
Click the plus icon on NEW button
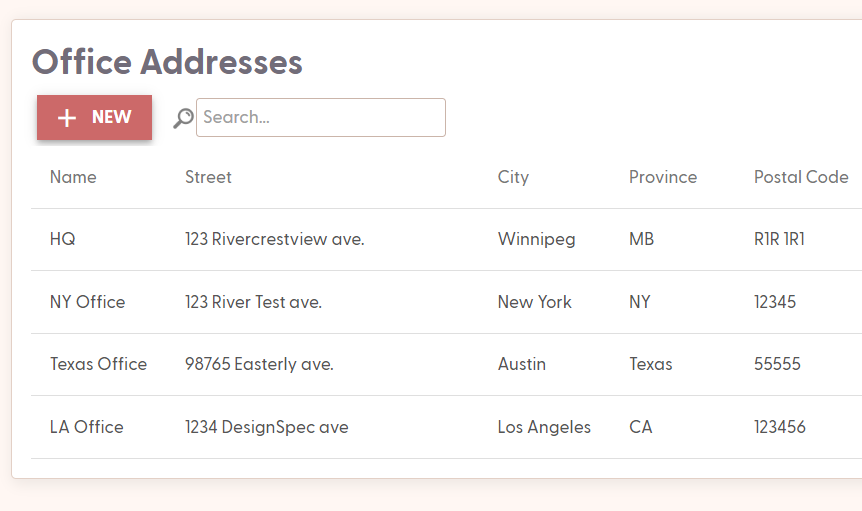coord(67,118)
